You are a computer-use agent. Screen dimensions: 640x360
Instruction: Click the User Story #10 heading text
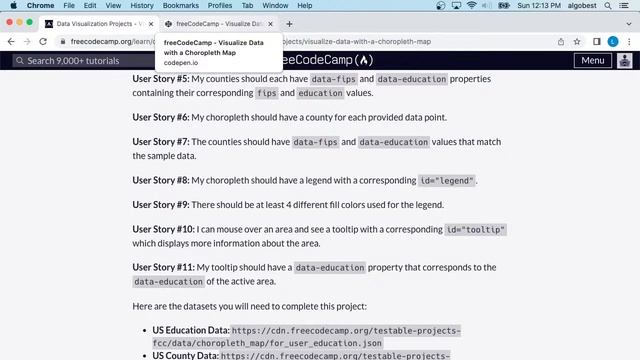163,229
